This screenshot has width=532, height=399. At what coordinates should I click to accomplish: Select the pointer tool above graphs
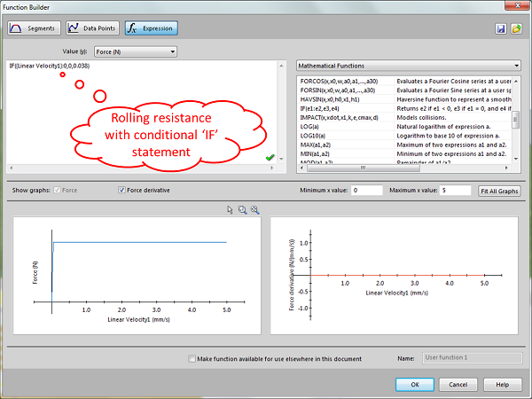(231, 209)
